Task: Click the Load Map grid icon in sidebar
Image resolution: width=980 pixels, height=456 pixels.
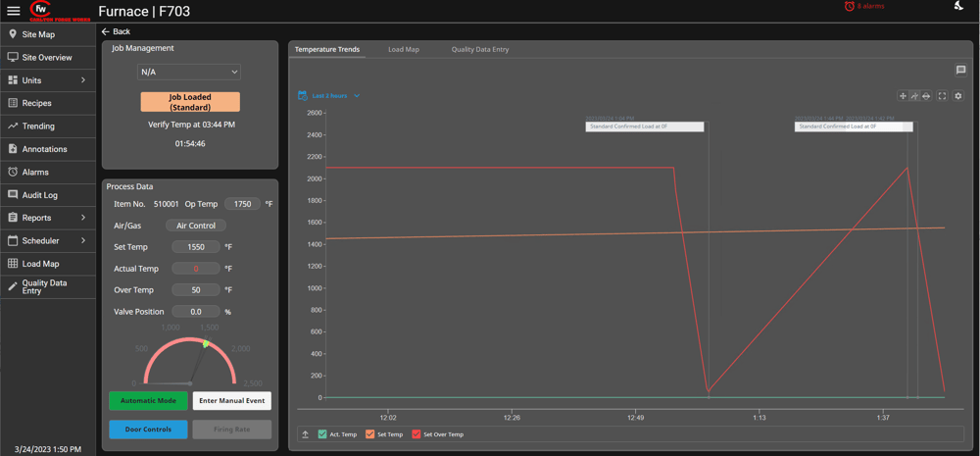Action: (13, 264)
